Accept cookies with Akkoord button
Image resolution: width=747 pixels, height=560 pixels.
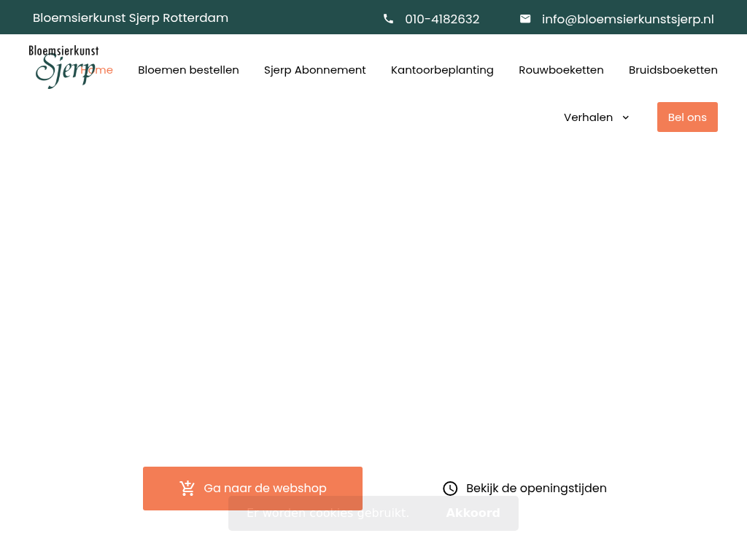(x=473, y=513)
